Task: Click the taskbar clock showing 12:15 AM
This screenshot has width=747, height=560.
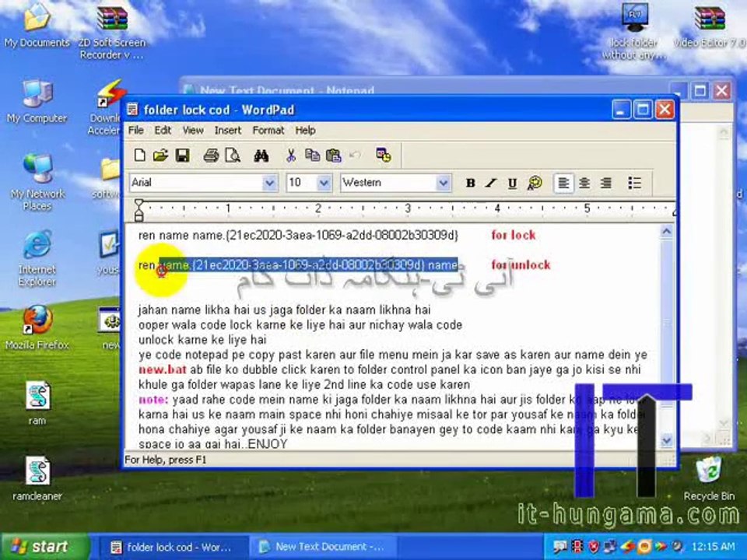Action: tap(714, 547)
